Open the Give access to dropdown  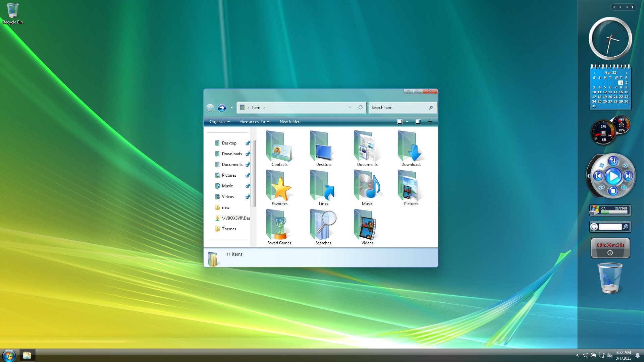click(x=255, y=122)
